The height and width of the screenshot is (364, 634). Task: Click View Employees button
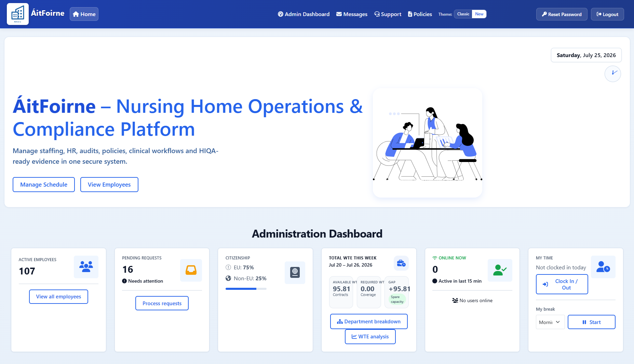109,185
